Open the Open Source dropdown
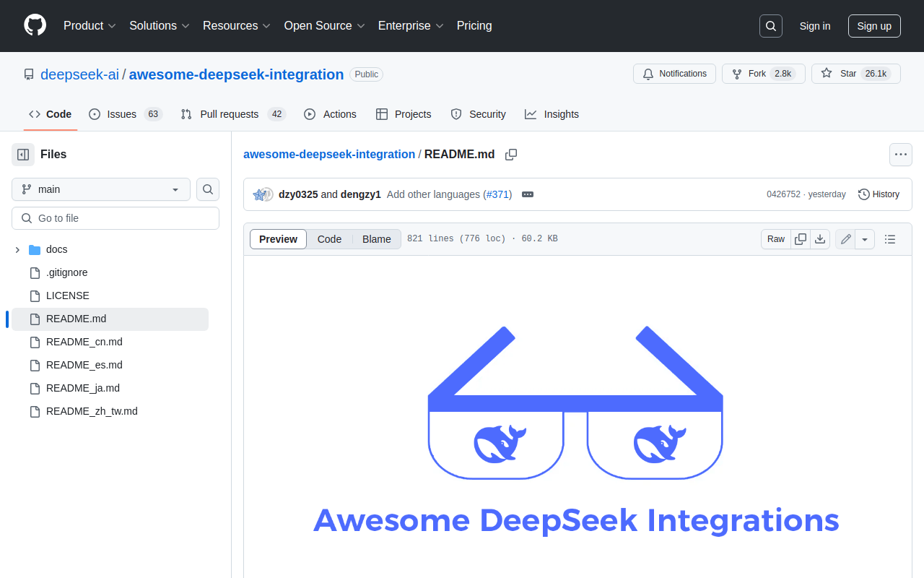 pos(324,26)
